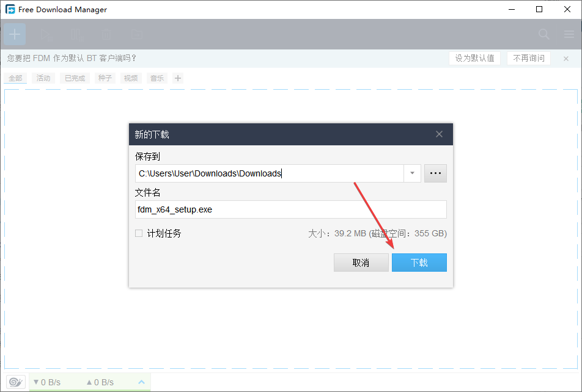Click the Free Download Manager title icon
The width and height of the screenshot is (582, 392).
click(x=10, y=9)
